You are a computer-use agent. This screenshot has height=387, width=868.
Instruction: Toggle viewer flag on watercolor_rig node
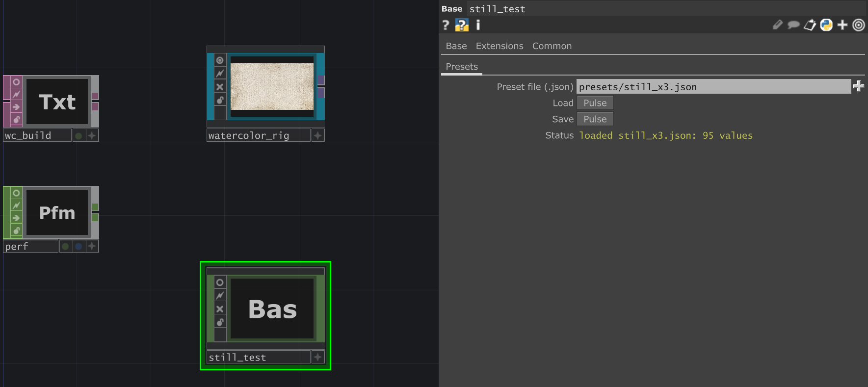(x=220, y=60)
